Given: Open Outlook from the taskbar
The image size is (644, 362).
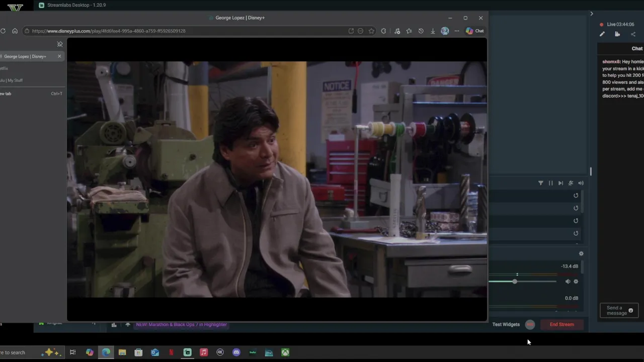Looking at the screenshot, I should point(155,352).
